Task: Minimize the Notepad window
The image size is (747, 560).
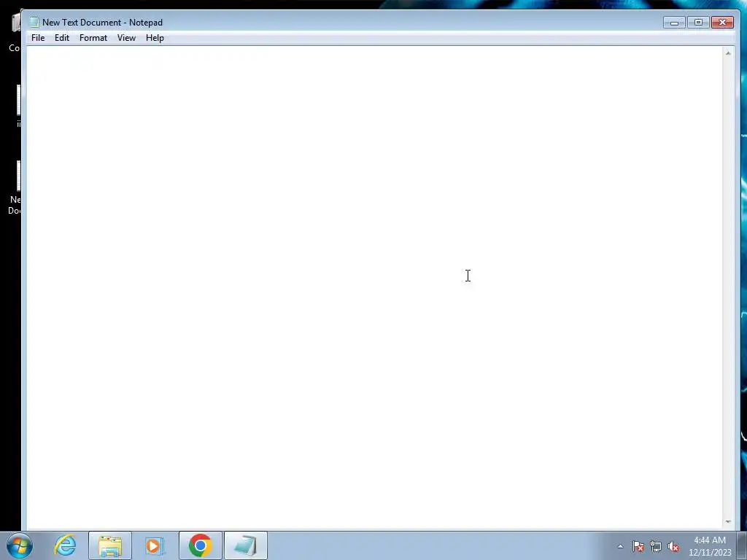Action: [674, 23]
